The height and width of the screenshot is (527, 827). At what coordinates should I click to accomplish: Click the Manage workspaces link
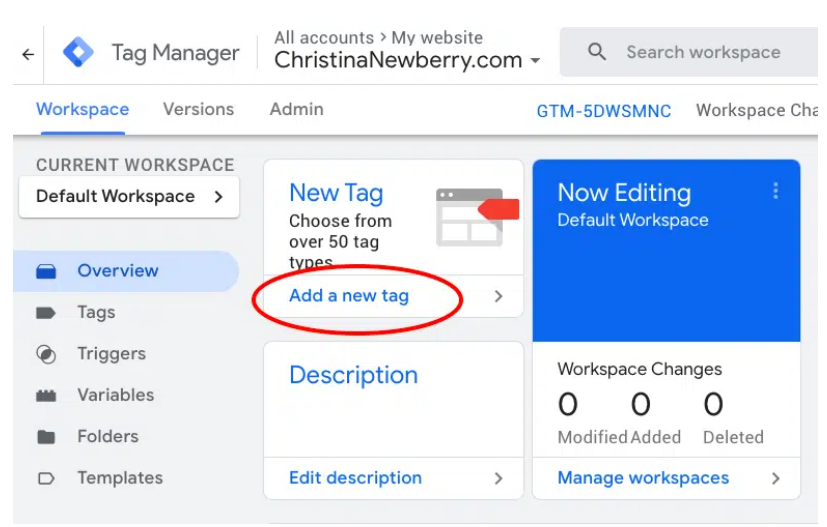(643, 478)
